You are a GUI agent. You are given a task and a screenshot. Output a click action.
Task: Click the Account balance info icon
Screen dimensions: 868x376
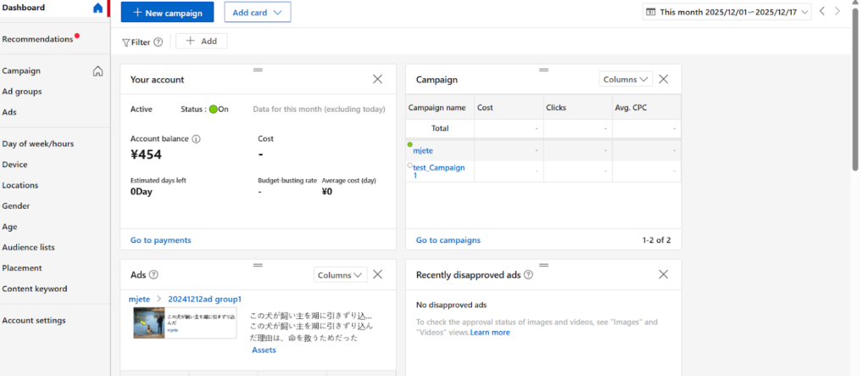click(x=196, y=138)
